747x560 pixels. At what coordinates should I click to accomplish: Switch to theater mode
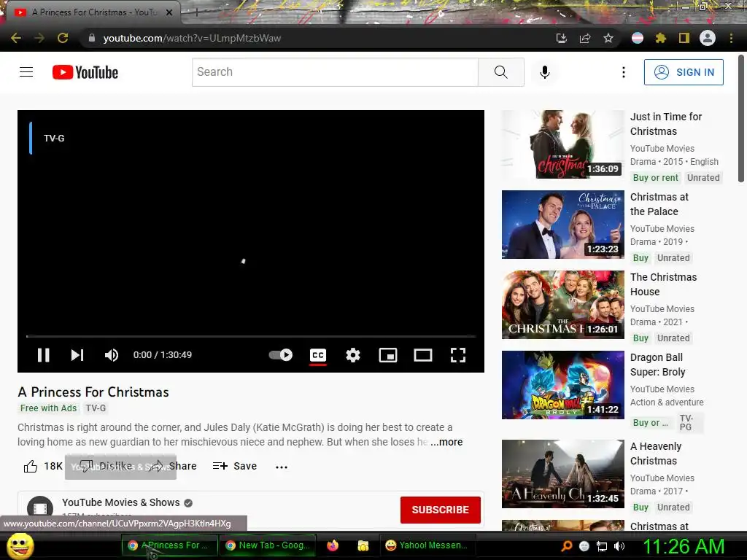pos(423,355)
